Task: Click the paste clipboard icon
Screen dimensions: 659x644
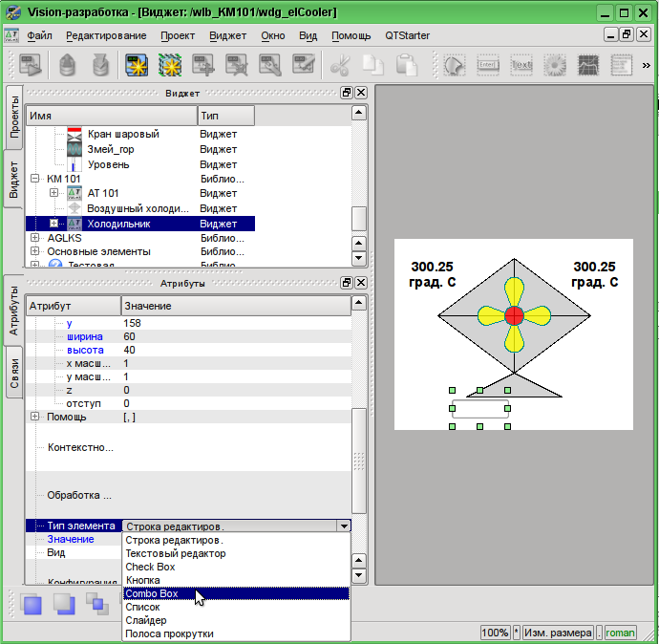Action: coord(406,66)
